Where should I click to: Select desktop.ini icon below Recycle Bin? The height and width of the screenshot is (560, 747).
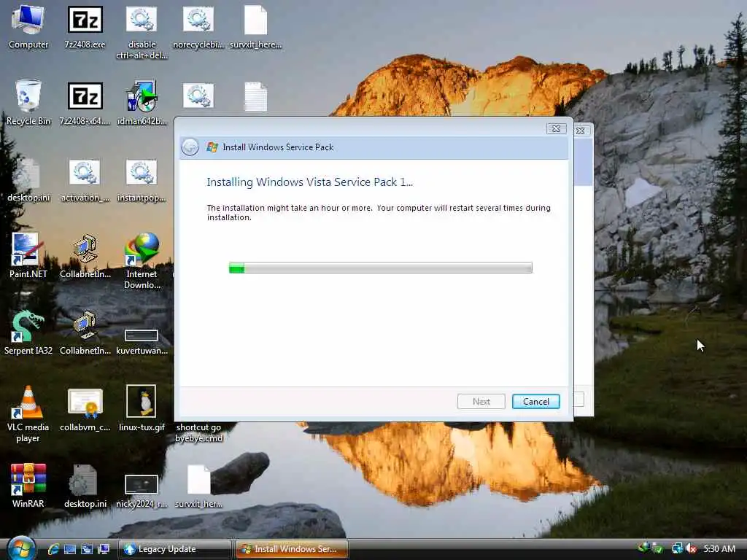28,181
